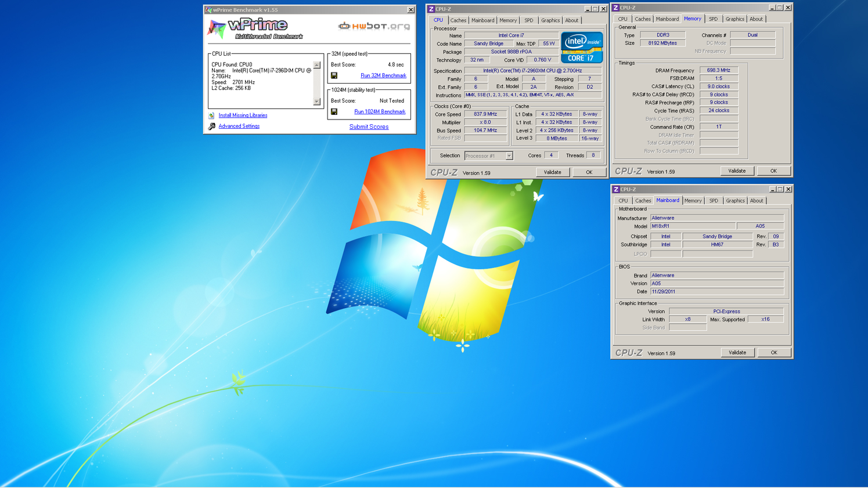Screen dimensions: 868x488
Task: Click the Advanced Settings wrench icon
Action: (212, 126)
